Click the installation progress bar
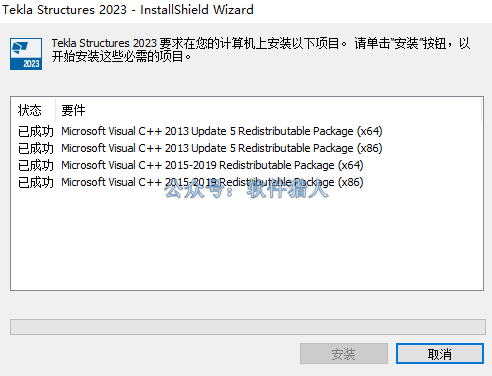Viewport: 492px width, 376px height. (248, 327)
